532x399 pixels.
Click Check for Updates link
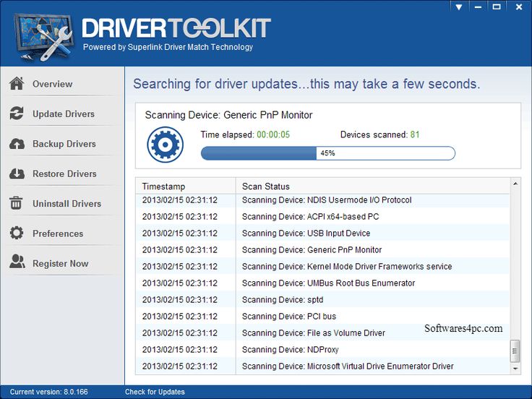155,392
